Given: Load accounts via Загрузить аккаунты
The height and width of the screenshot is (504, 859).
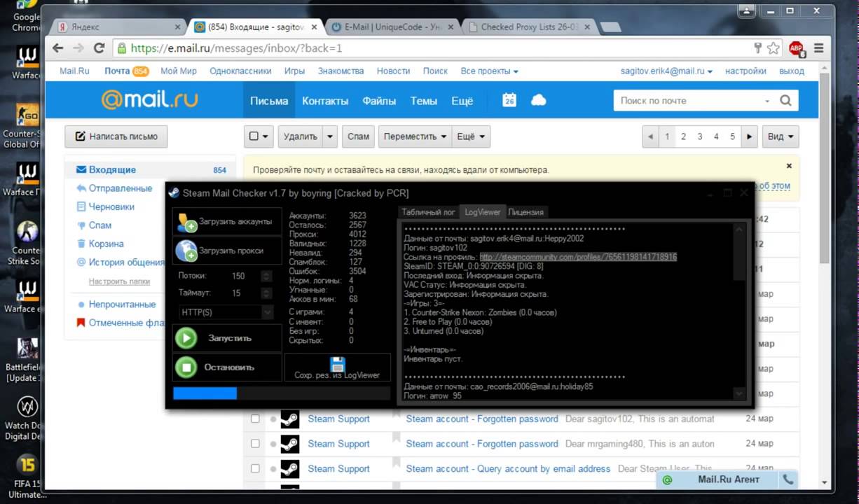Looking at the screenshot, I should click(227, 222).
